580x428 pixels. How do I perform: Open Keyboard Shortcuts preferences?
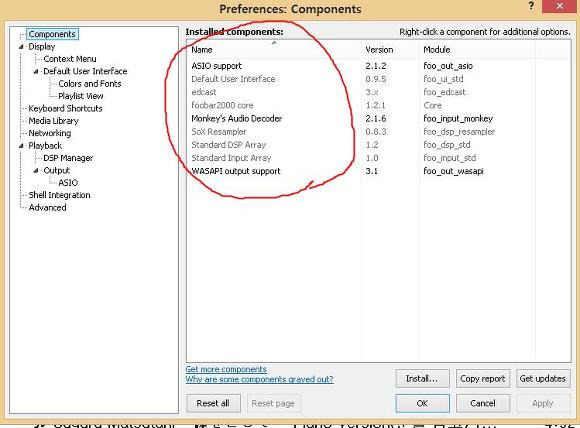tap(65, 108)
